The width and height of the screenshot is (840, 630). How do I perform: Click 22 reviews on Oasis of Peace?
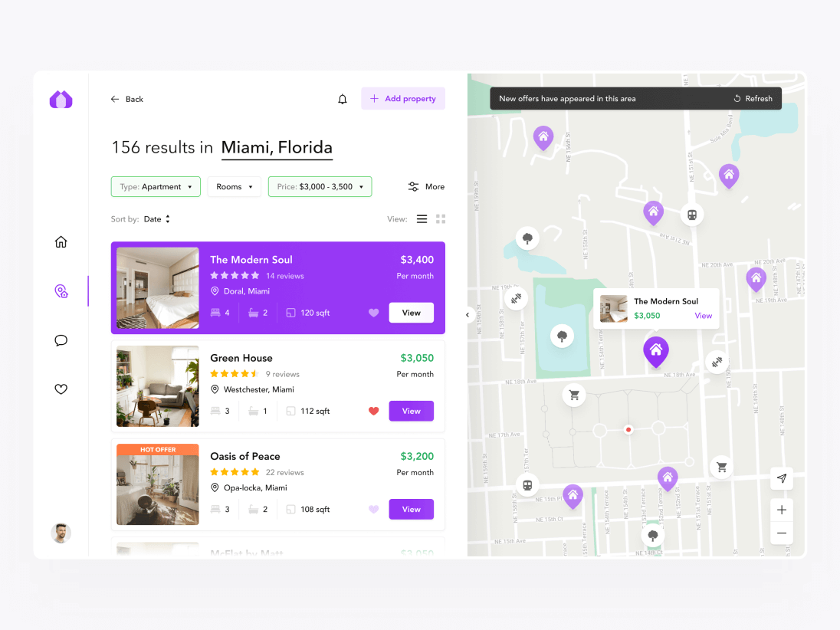tap(285, 472)
